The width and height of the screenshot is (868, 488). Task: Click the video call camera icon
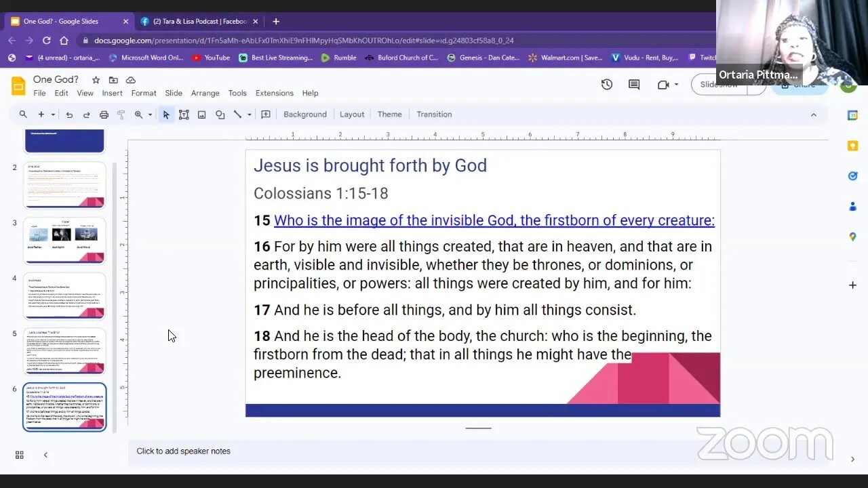point(663,85)
